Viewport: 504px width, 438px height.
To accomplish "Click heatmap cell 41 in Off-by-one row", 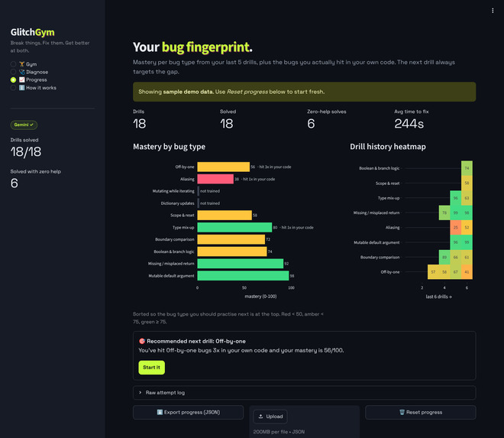I will point(467,272).
